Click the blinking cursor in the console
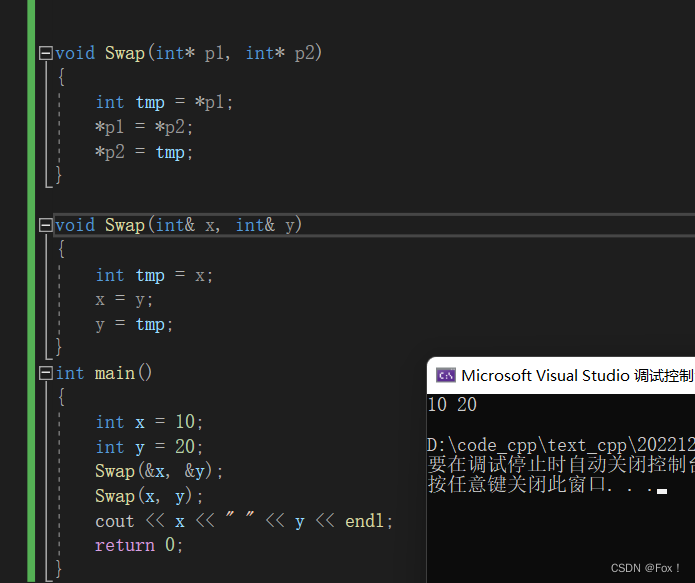 pos(662,491)
